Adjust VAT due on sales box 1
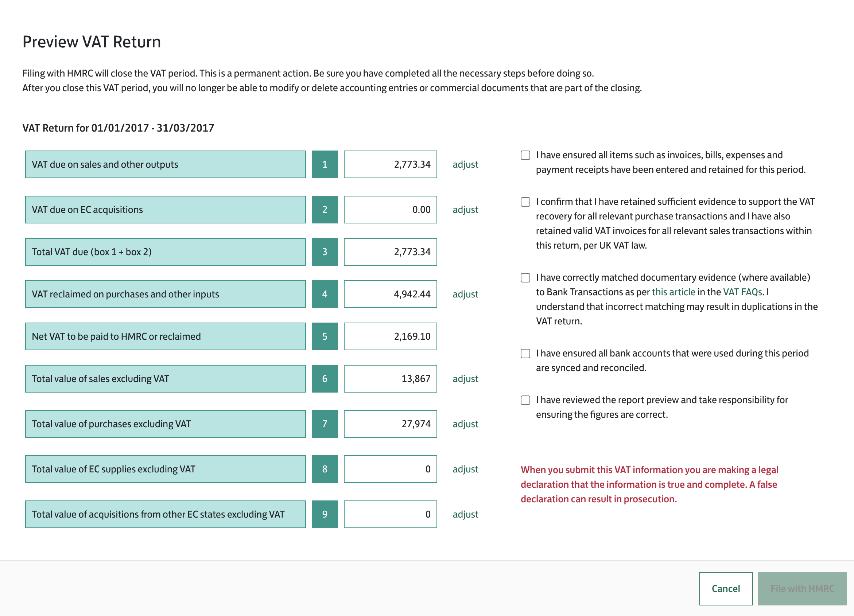The width and height of the screenshot is (854, 616). click(465, 164)
